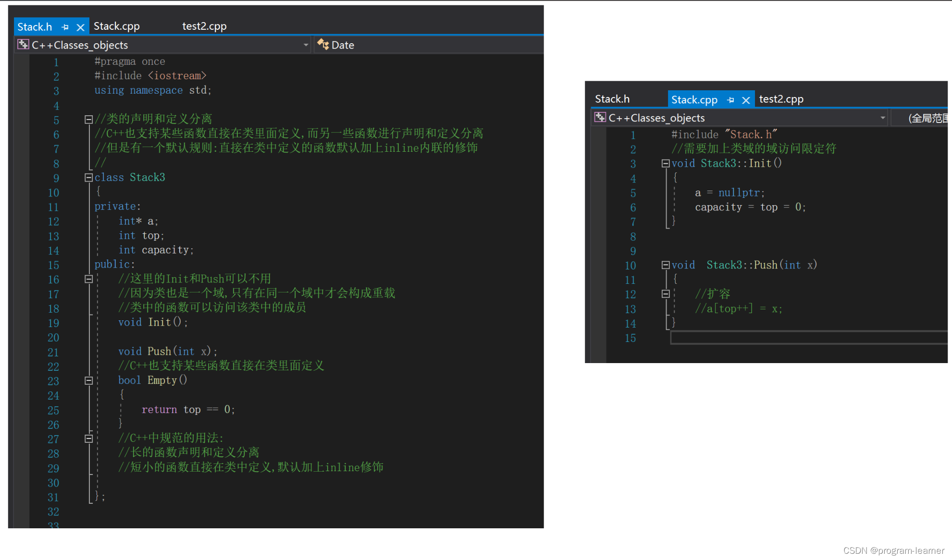Click '//类的声明和定义分离' comment on line 5

click(153, 119)
